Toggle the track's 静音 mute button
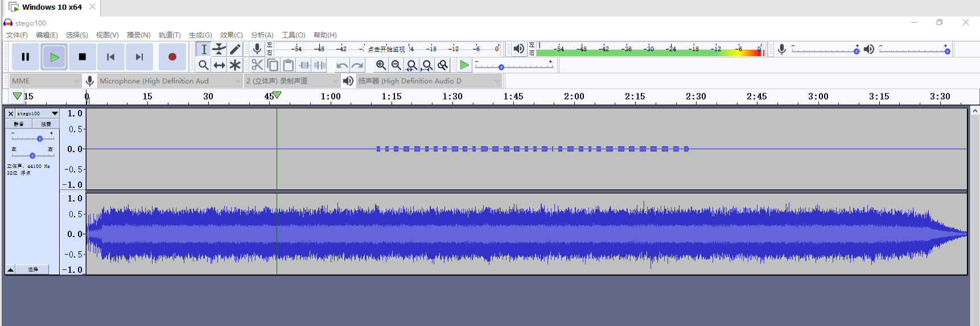This screenshot has width=980, height=326. click(x=19, y=124)
